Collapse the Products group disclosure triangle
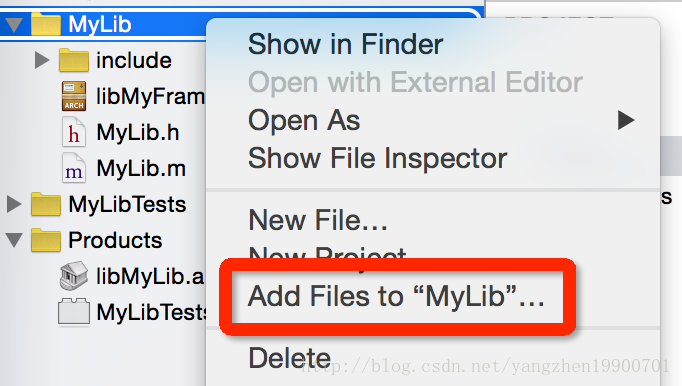The width and height of the screenshot is (682, 386). pyautogui.click(x=14, y=240)
